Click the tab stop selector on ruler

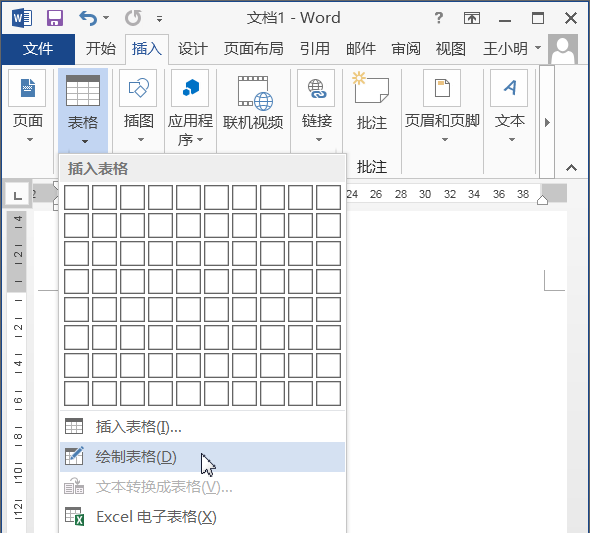click(x=17, y=195)
